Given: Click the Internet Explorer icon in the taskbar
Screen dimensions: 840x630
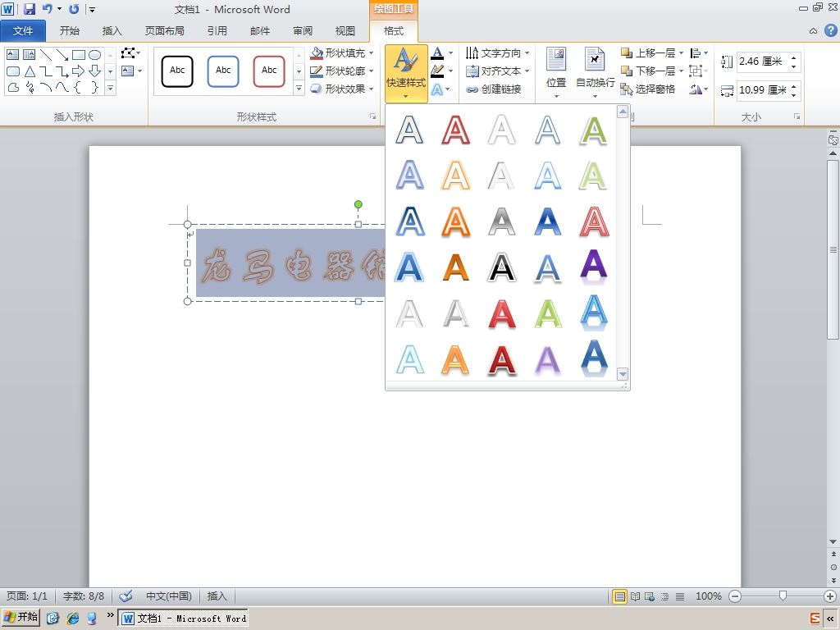Looking at the screenshot, I should [73, 619].
